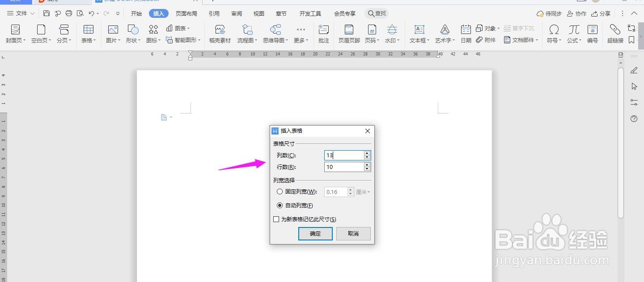644x282 pixels.
Task: Insert a 文本框 text box
Action: [x=419, y=34]
